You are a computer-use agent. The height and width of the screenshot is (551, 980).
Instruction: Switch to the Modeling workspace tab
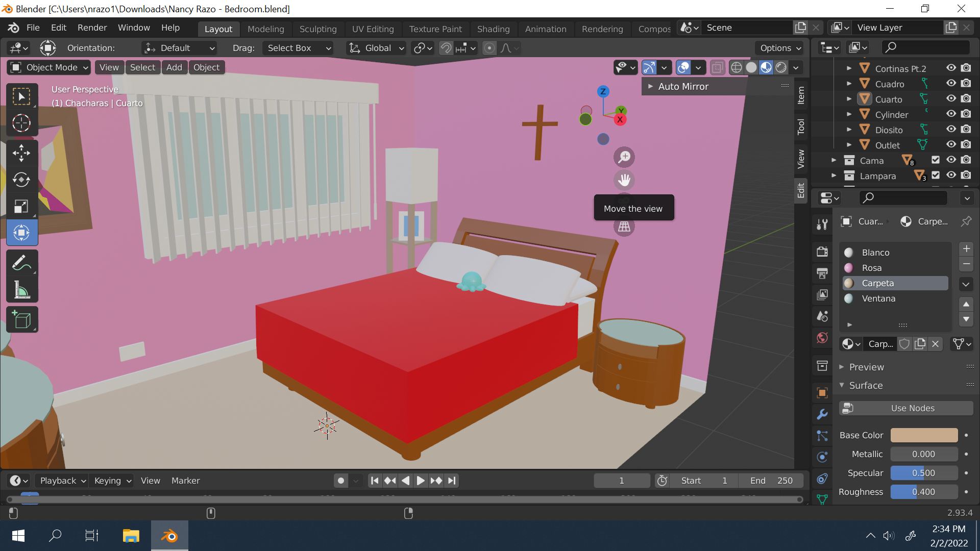point(265,29)
